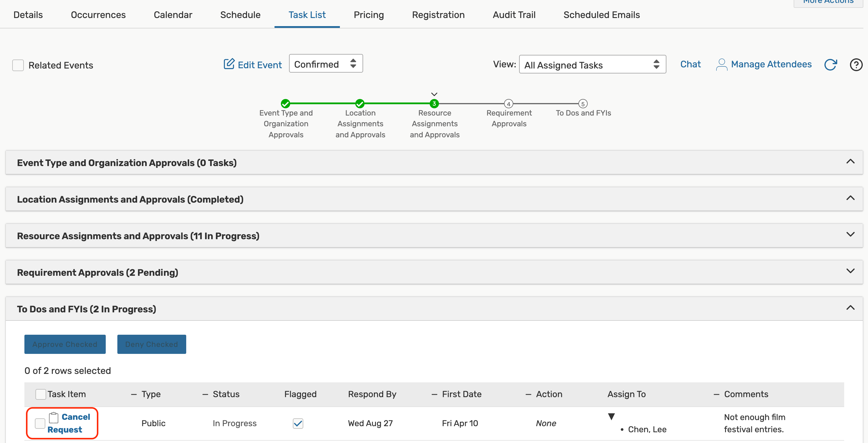Screen dimensions: 868x443
Task: Check the Task Item select-all checkbox
Action: point(41,394)
